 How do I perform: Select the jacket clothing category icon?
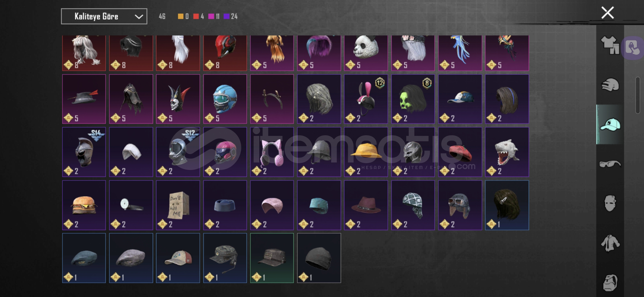610,243
